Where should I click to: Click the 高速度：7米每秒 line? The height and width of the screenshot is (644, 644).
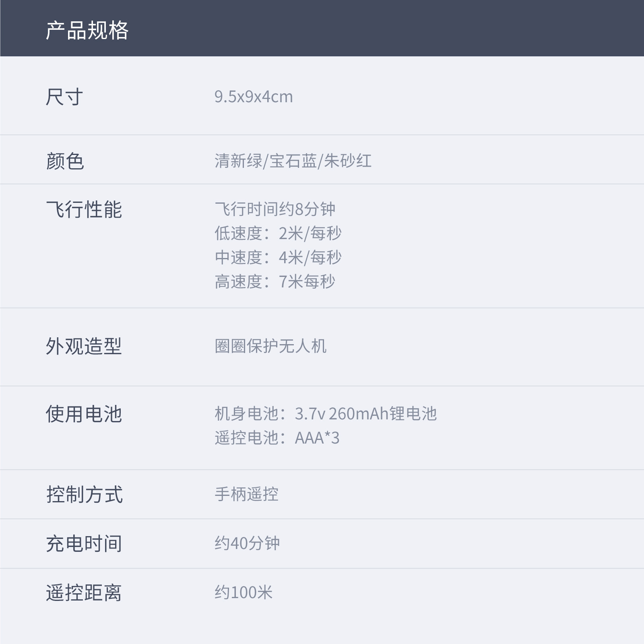275,282
